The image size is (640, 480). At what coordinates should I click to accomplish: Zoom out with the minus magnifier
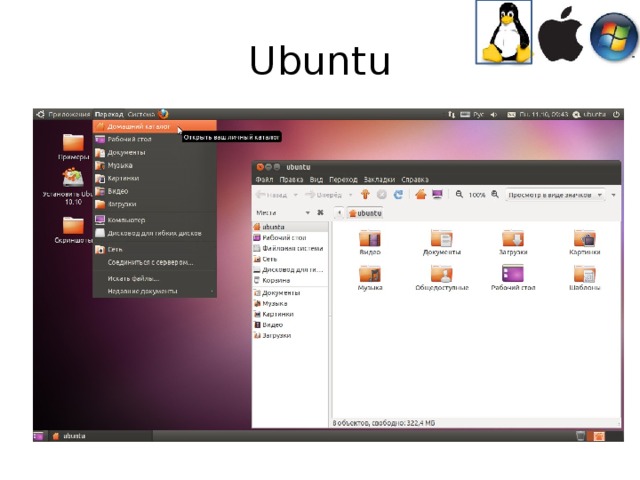(459, 195)
